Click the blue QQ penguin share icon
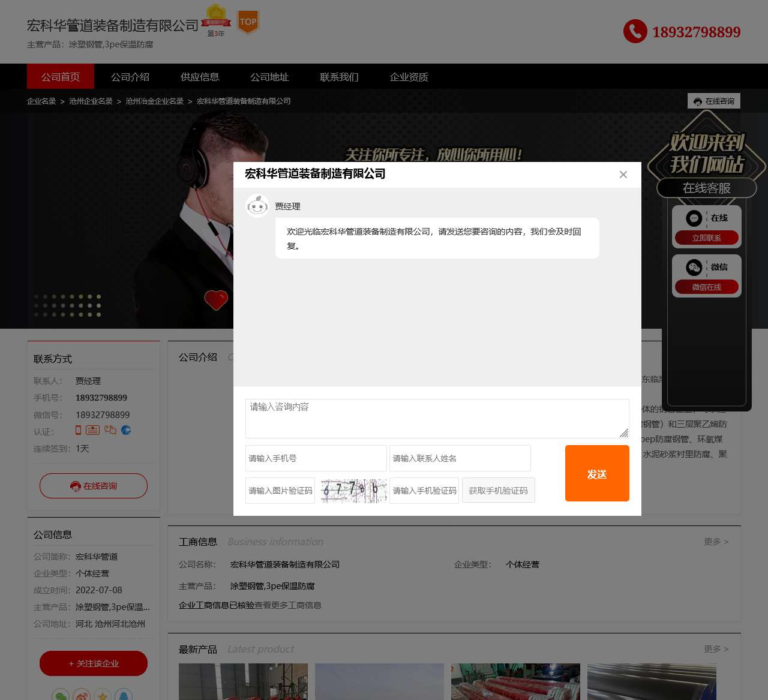768x700 pixels. 124,695
